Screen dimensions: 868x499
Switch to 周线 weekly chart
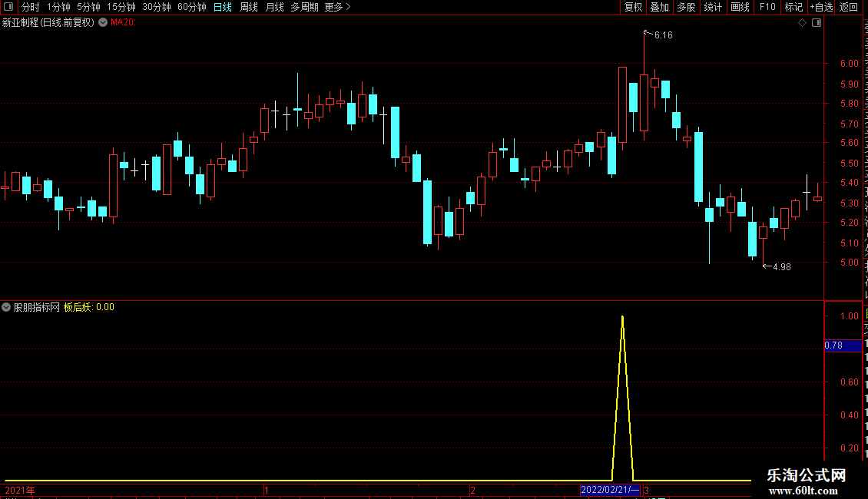[x=249, y=7]
